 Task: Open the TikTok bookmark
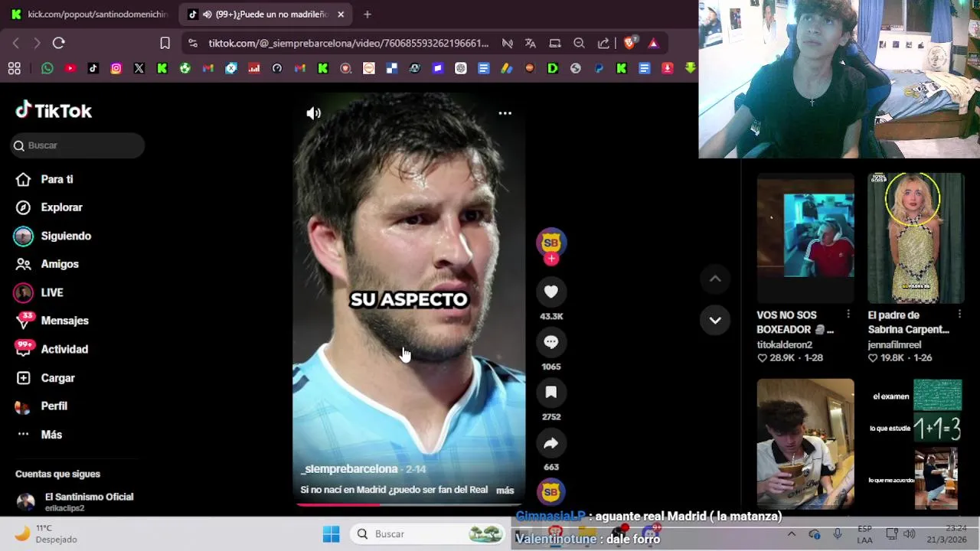pos(93,69)
